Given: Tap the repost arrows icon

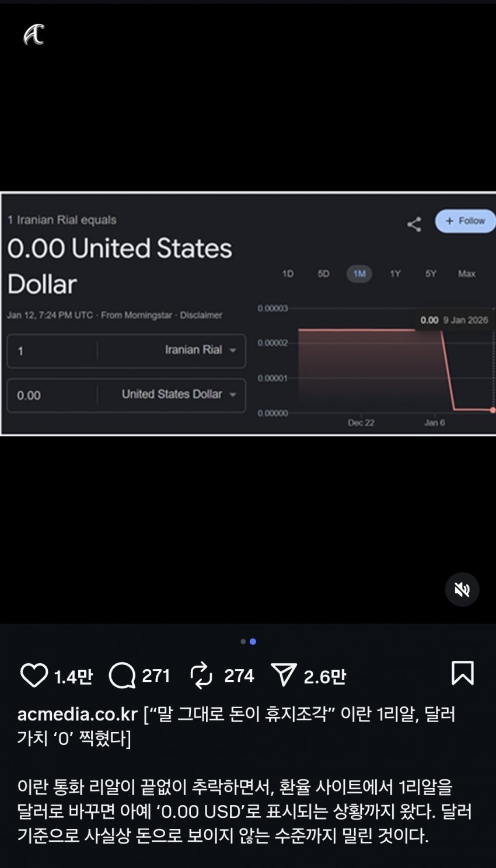Looking at the screenshot, I should pos(201,675).
